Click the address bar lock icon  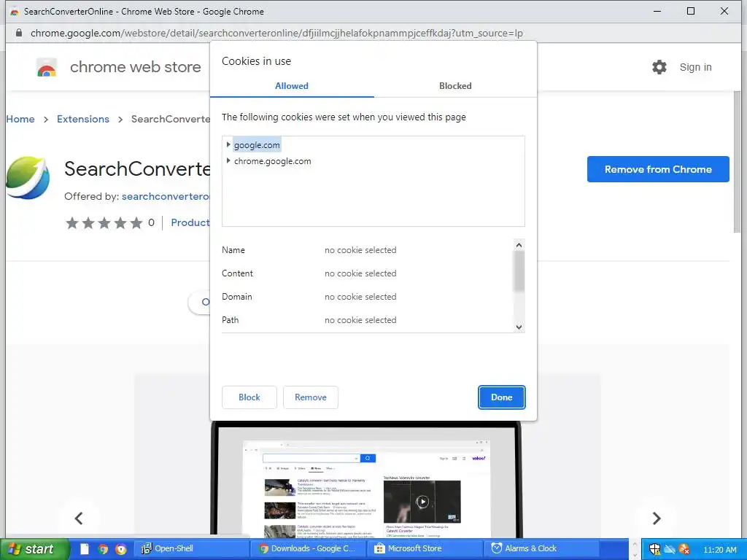pos(19,33)
